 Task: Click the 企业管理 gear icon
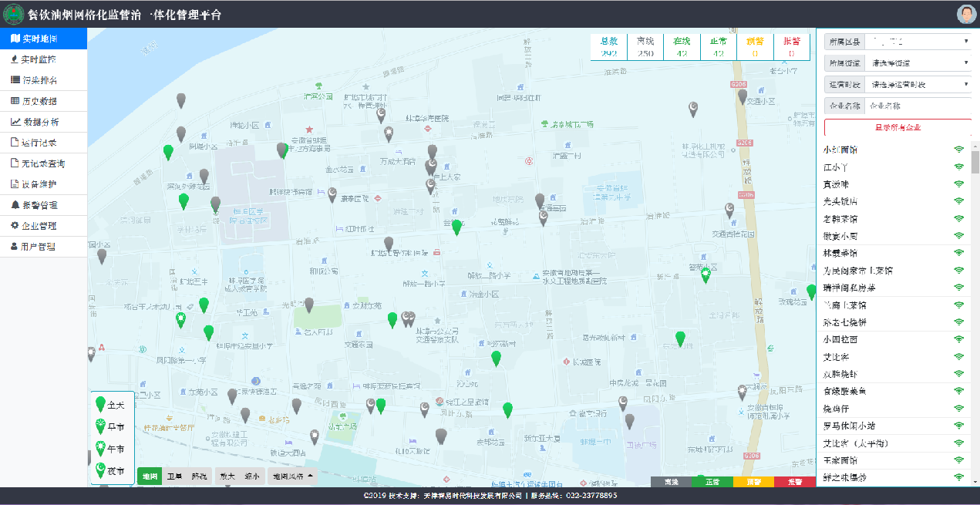pyautogui.click(x=15, y=226)
